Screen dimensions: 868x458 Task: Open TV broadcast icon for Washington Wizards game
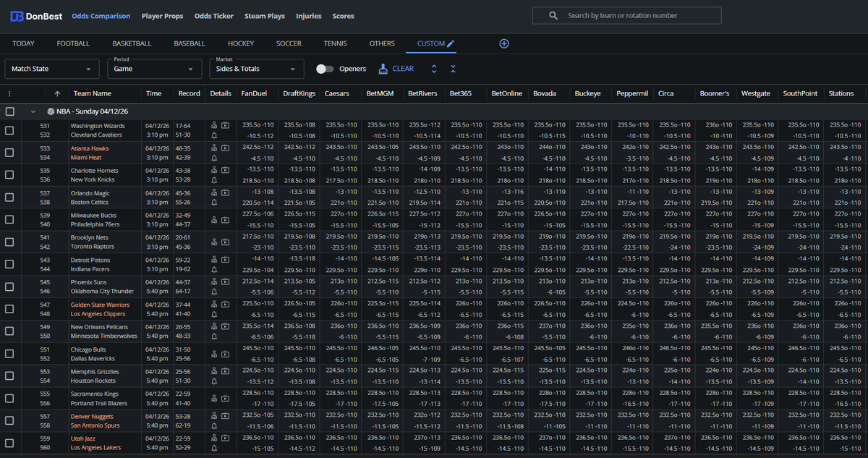(226, 125)
